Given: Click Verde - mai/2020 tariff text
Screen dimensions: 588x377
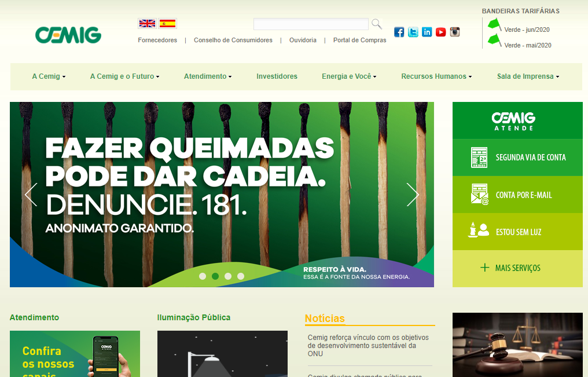Looking at the screenshot, I should point(528,45).
